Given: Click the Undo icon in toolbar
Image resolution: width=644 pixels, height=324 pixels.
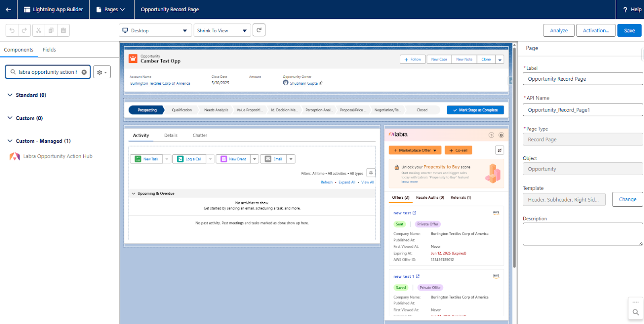Looking at the screenshot, I should tap(12, 30).
